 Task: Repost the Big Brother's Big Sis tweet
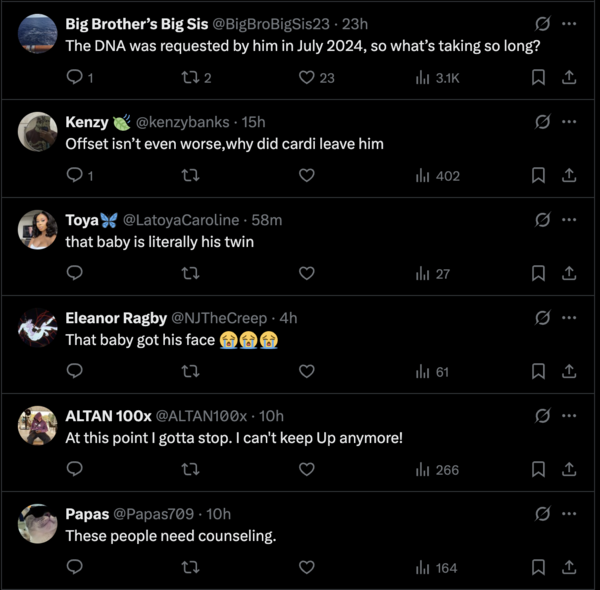pos(189,77)
